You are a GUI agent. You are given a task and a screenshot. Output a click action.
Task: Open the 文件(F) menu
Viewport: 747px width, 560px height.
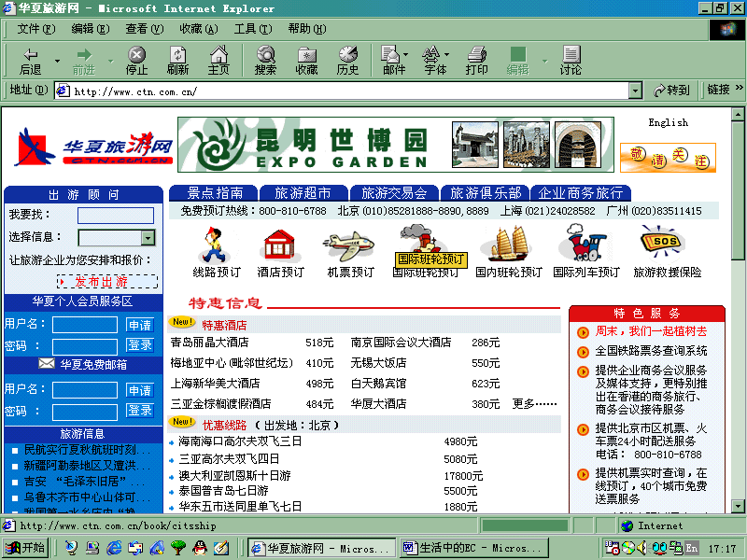pyautogui.click(x=36, y=29)
